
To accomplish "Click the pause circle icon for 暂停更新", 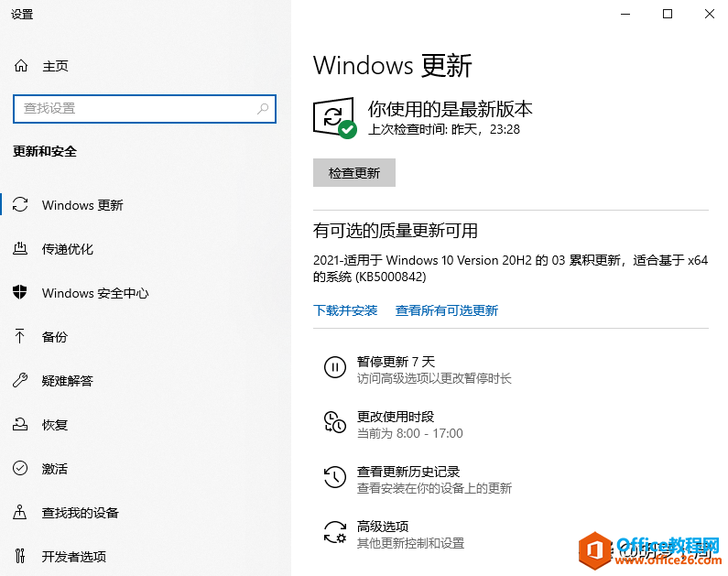I will coord(335,367).
